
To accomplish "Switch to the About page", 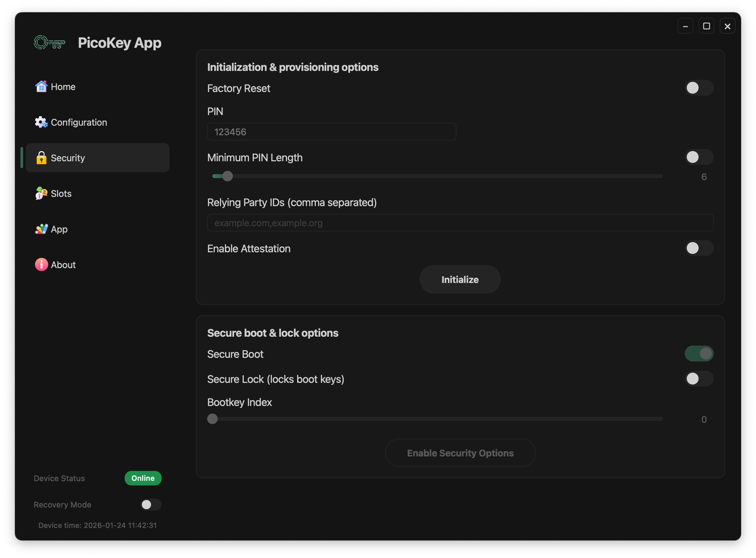I will point(63,264).
